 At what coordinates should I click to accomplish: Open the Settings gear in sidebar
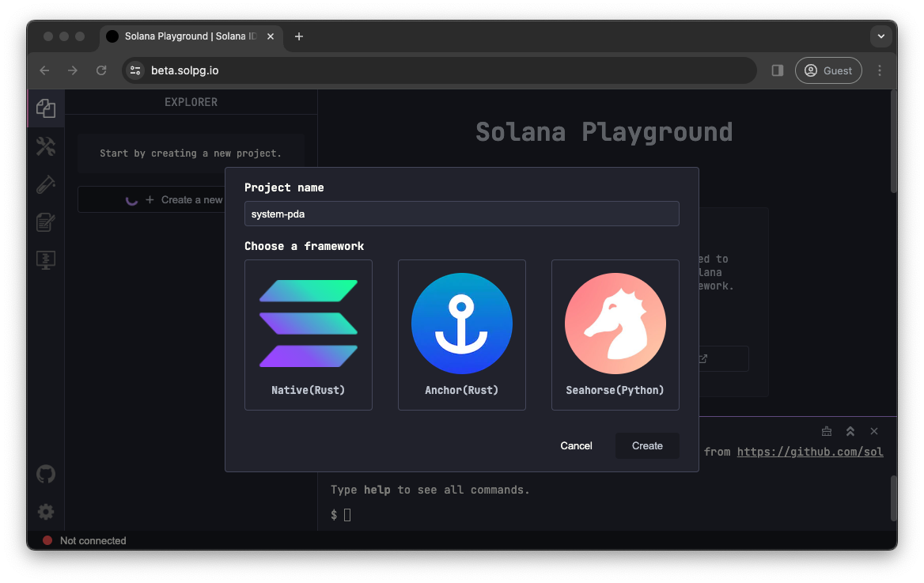click(x=46, y=512)
